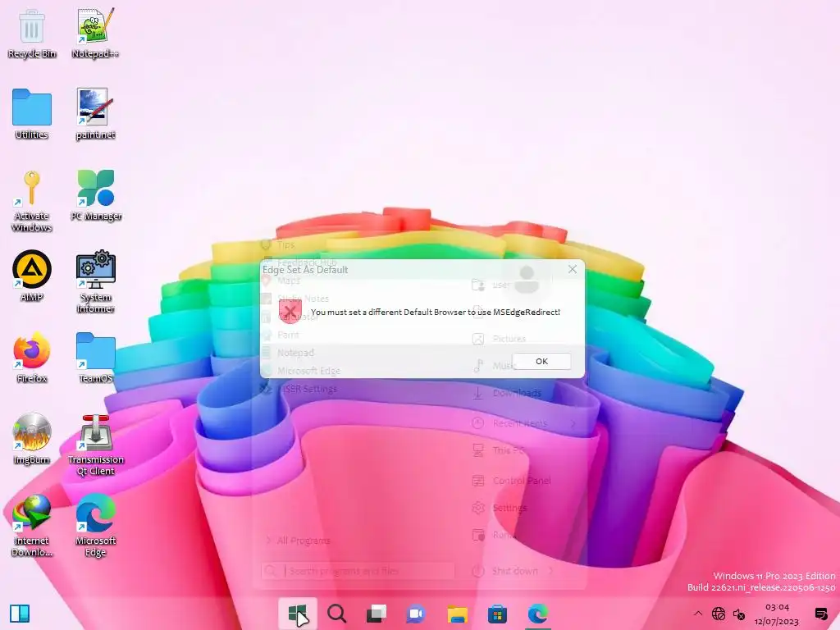Screen dimensions: 840x630
Task: Open taskbar Search magnifier
Action: (337, 614)
